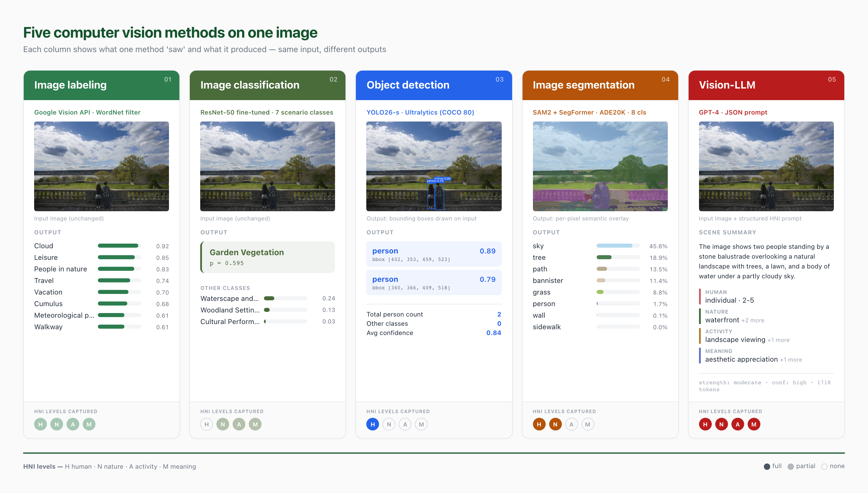This screenshot has width=868, height=493.
Task: Click the empty A badge in Image segmentation card
Action: [572, 424]
